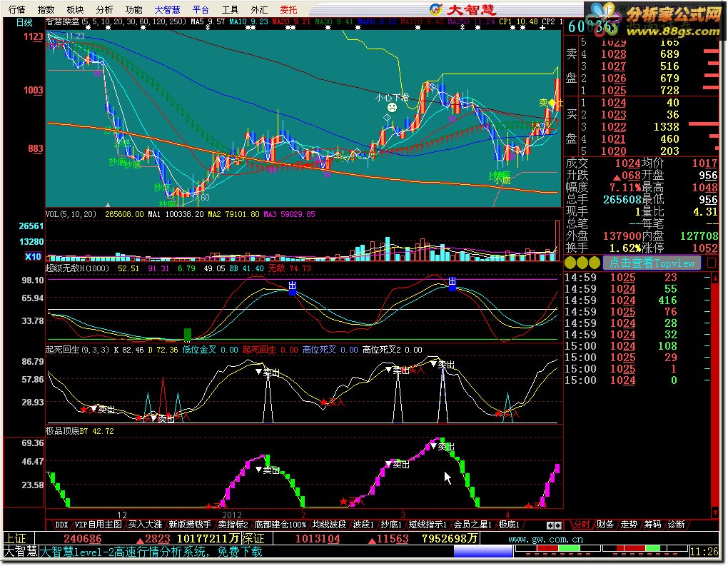728x566 pixels.
Task: Click the 极品顶底B7 indicator title
Action: point(67,431)
